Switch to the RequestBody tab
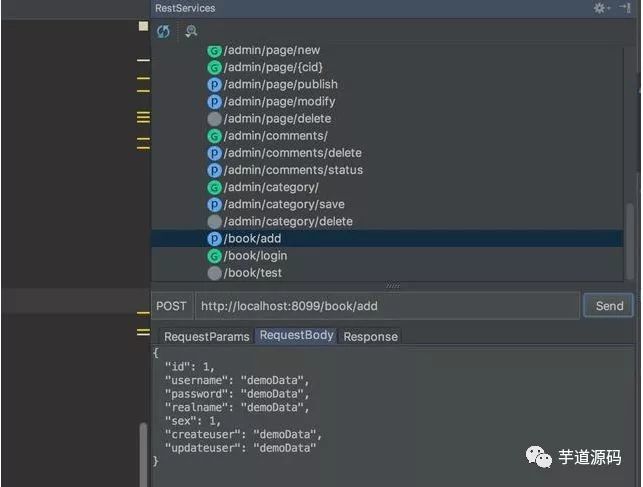 tap(296, 335)
